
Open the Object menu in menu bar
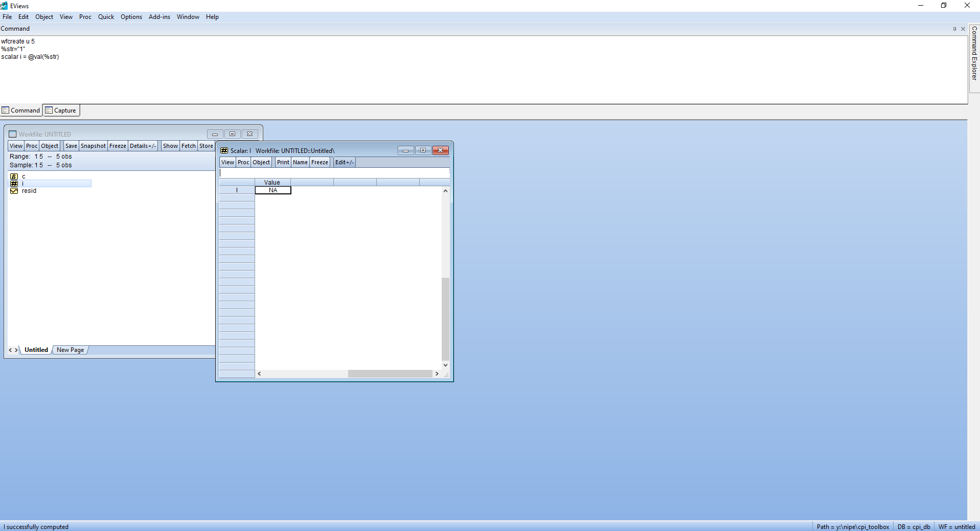tap(44, 17)
